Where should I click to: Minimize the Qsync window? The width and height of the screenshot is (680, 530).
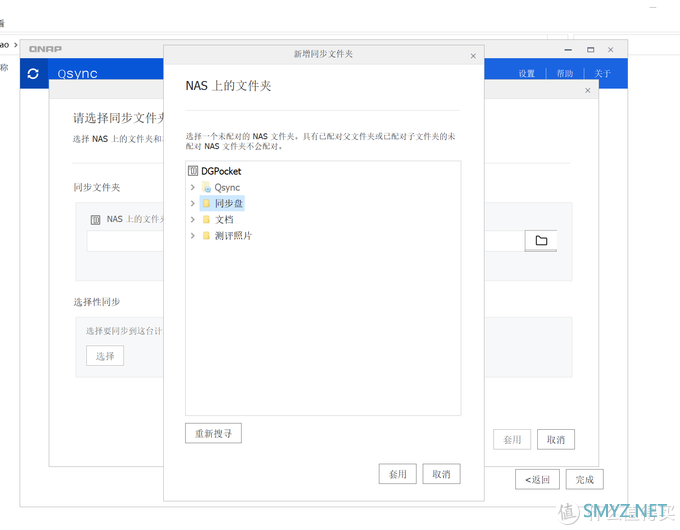click(568, 50)
